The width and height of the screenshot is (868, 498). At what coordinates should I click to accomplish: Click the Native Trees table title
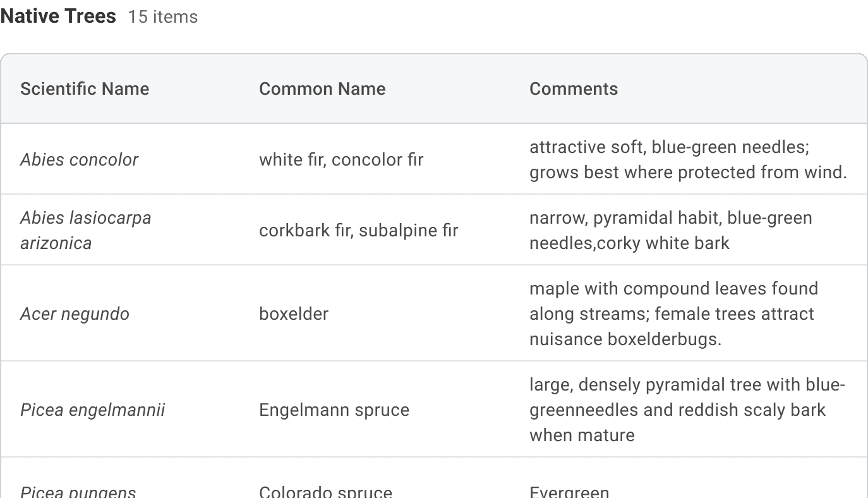point(58,16)
